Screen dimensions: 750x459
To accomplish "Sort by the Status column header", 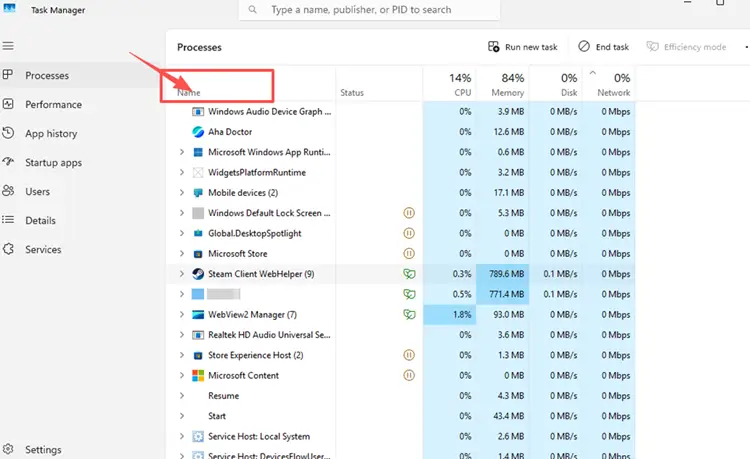I will (x=379, y=84).
